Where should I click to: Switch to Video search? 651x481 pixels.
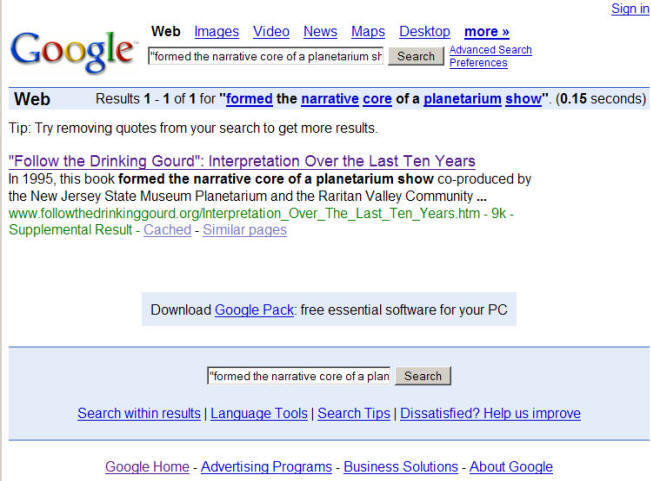[x=271, y=32]
